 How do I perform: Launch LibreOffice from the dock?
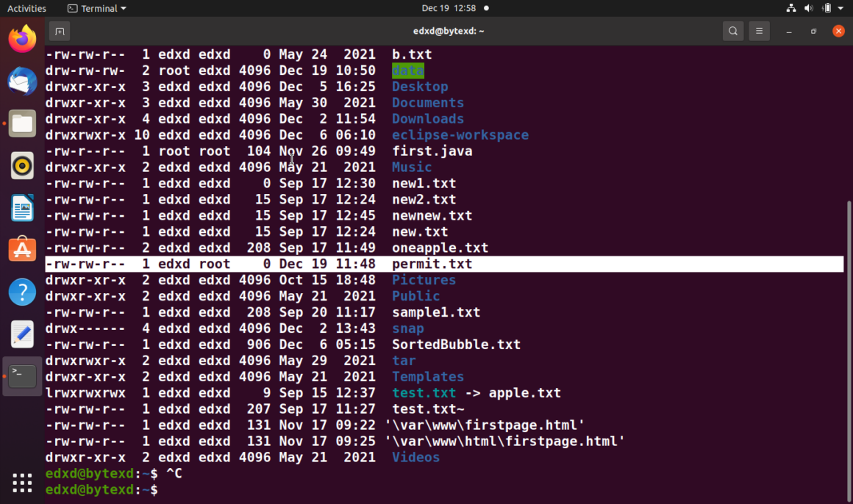pos(21,208)
